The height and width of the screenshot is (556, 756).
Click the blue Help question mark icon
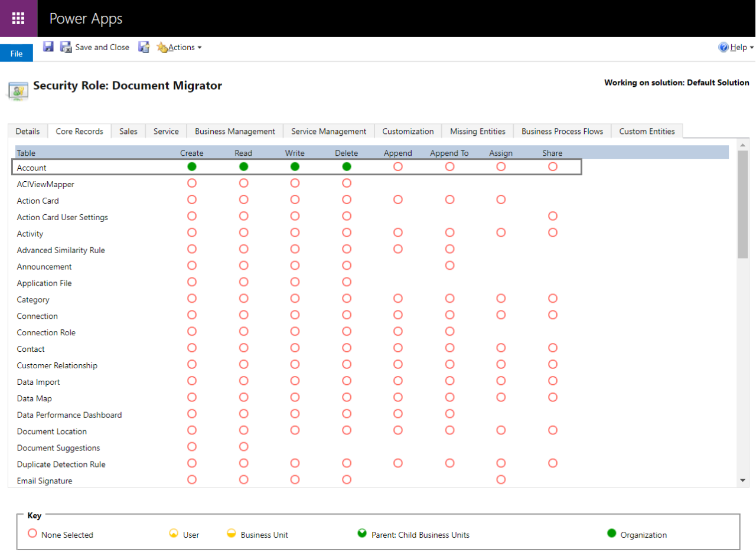tap(723, 47)
